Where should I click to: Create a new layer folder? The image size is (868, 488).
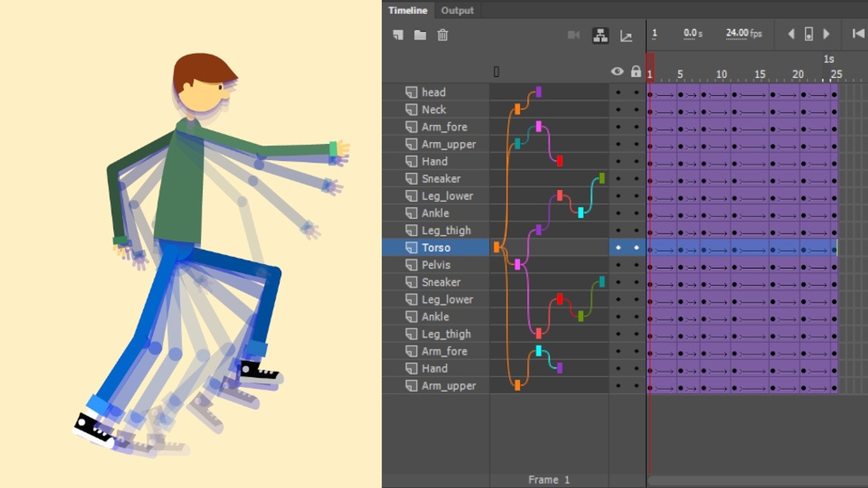pos(420,35)
